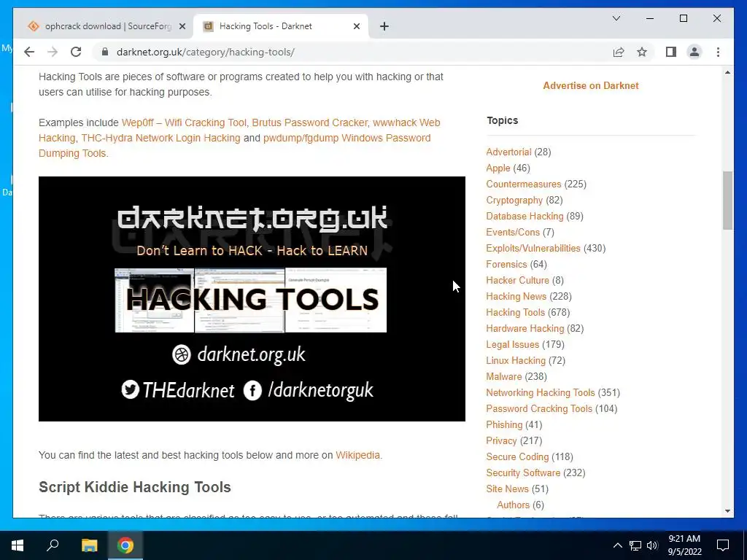This screenshot has width=747, height=560.
Task: Open File Explorer from taskbar
Action: click(89, 545)
